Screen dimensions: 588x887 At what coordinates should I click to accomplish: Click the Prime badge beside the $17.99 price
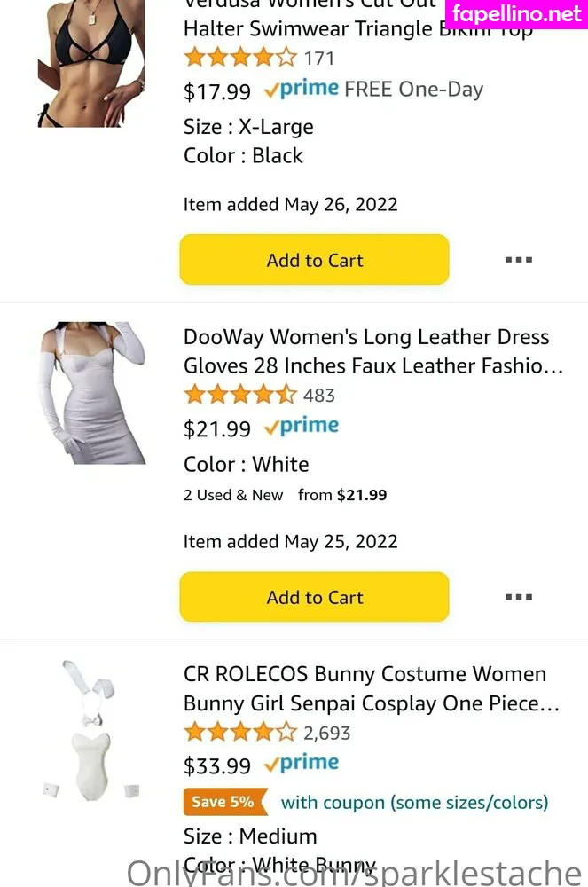coord(302,90)
